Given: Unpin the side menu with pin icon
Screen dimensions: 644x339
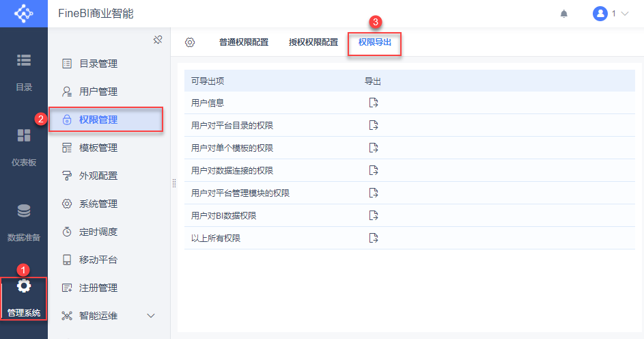Looking at the screenshot, I should 158,40.
